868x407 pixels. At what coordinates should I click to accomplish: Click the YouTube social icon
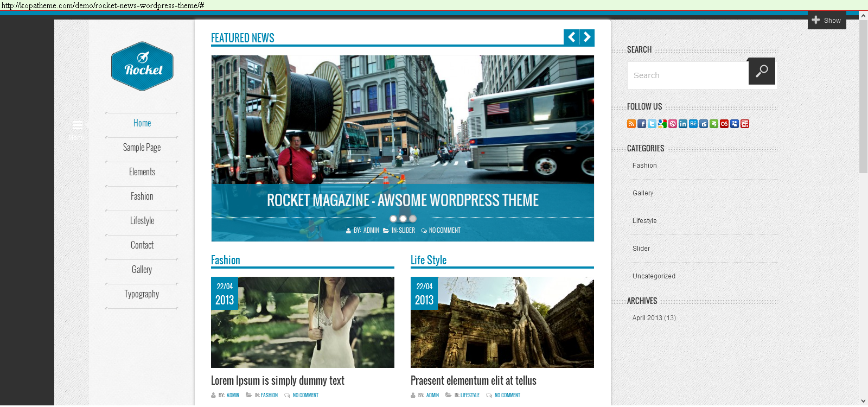(745, 124)
